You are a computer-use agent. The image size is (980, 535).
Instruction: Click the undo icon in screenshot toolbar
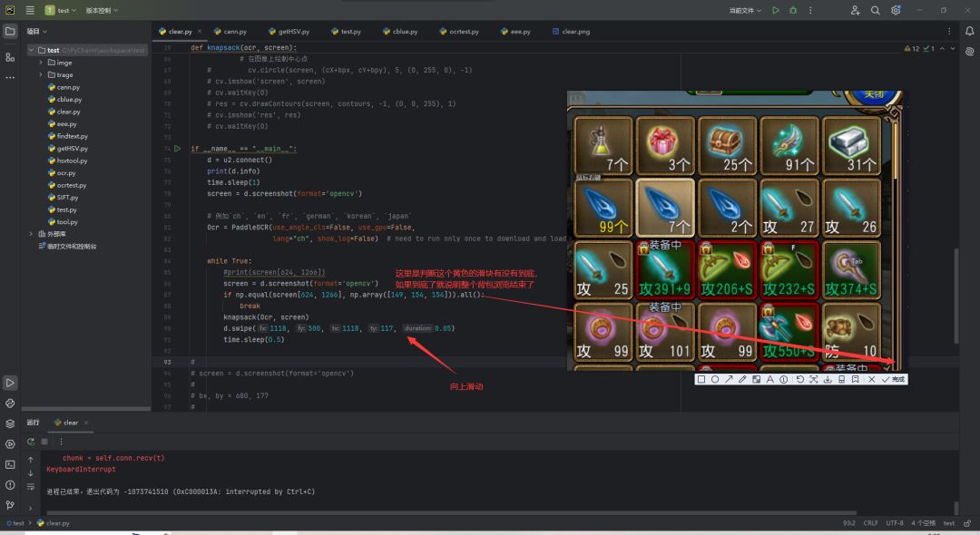point(800,379)
